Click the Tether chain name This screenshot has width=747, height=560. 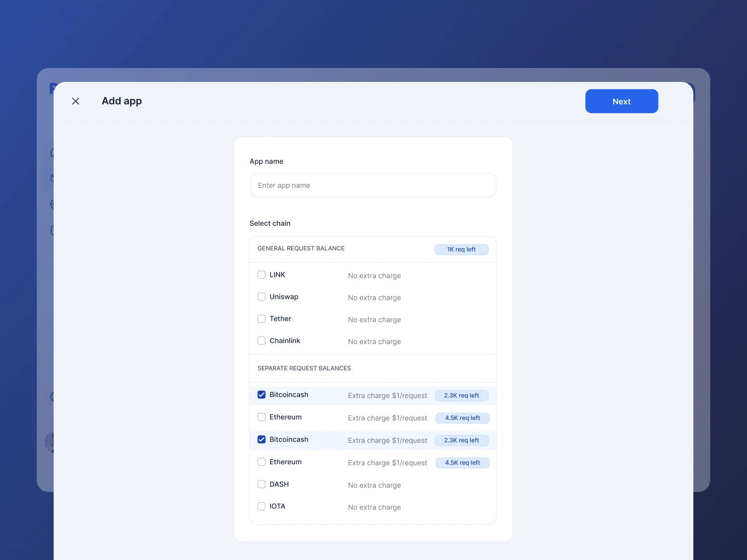280,319
